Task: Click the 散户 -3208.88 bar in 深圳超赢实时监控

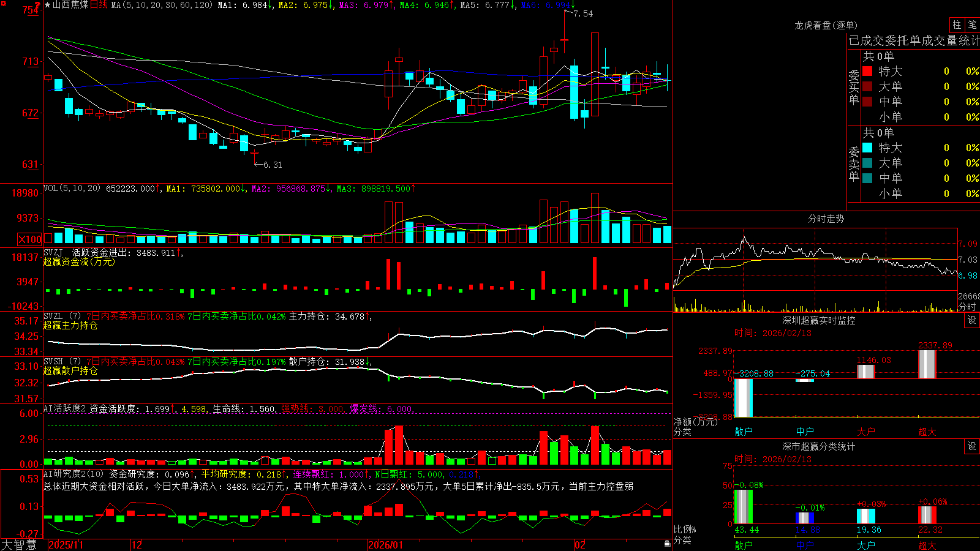Action: pos(744,398)
